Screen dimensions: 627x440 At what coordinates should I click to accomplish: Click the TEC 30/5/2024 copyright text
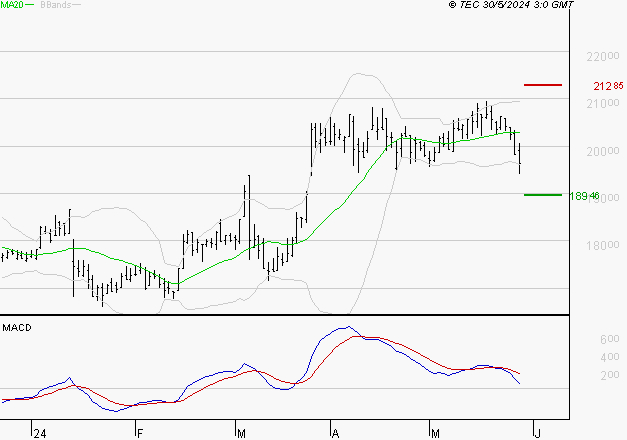[x=511, y=4]
